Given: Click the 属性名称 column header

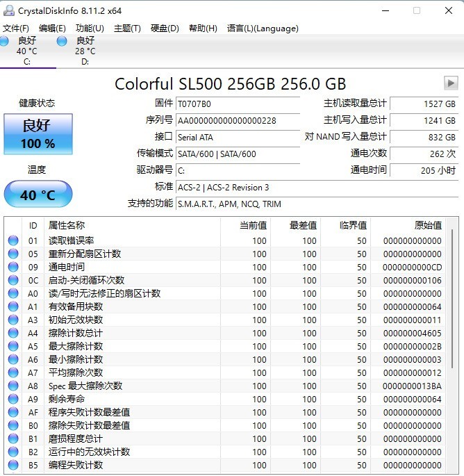Looking at the screenshot, I should point(132,226).
